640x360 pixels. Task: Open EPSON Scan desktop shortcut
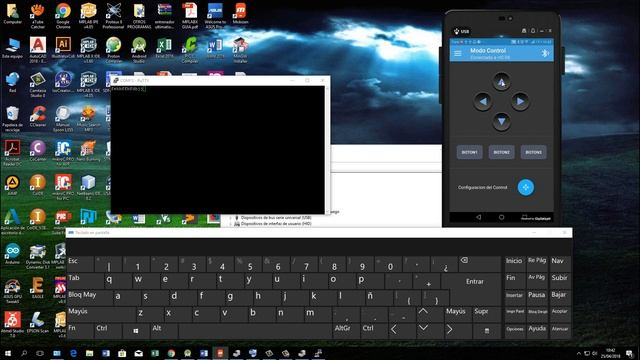click(38, 322)
